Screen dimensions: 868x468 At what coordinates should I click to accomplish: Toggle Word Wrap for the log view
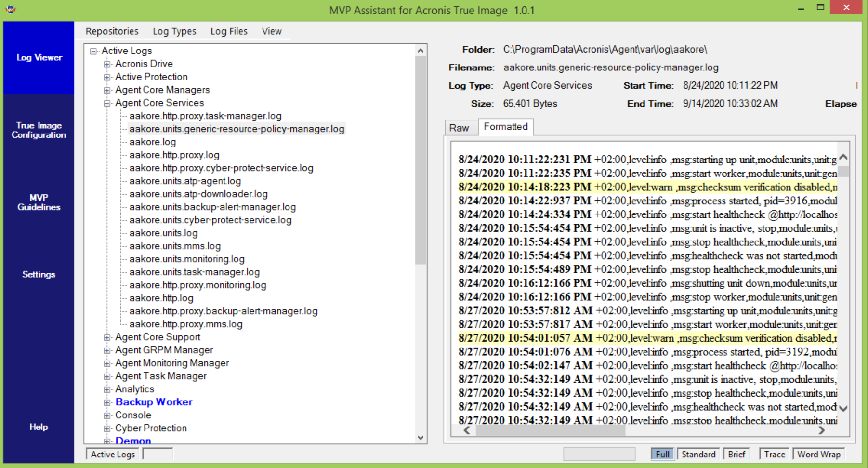coord(818,454)
